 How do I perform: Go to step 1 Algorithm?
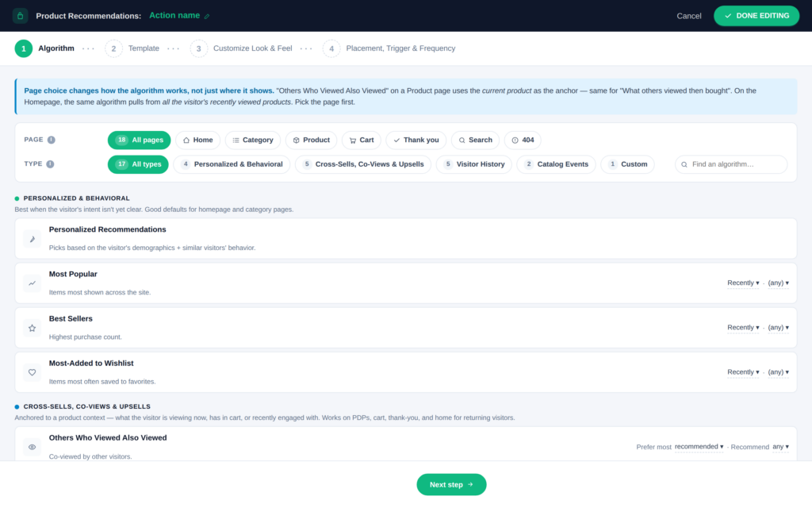pyautogui.click(x=44, y=48)
